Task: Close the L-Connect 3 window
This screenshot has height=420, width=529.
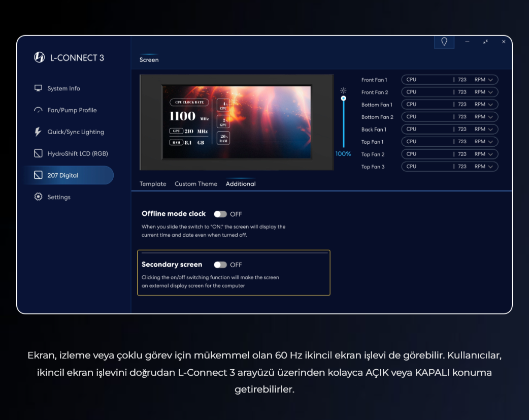Action: [503, 42]
